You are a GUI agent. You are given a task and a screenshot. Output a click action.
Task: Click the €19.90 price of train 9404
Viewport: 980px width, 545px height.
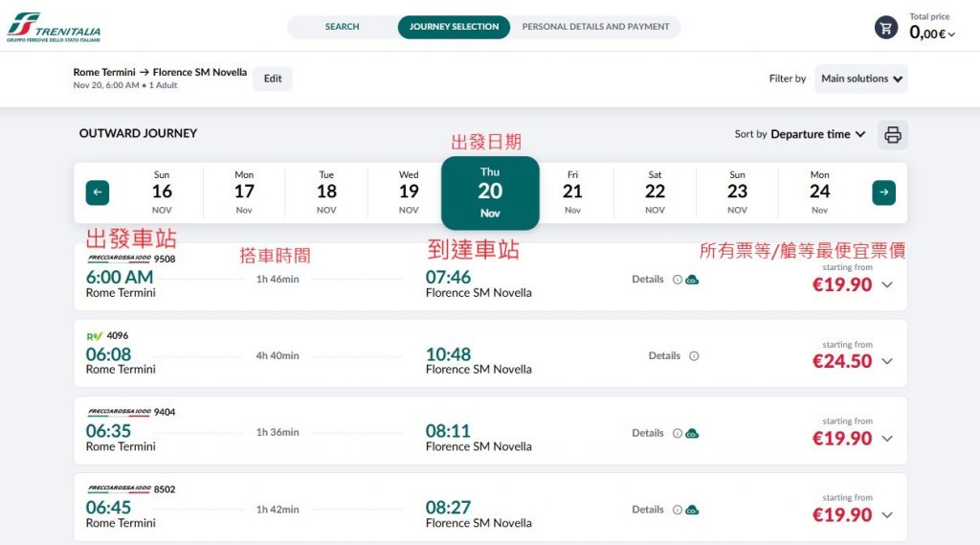click(x=842, y=439)
